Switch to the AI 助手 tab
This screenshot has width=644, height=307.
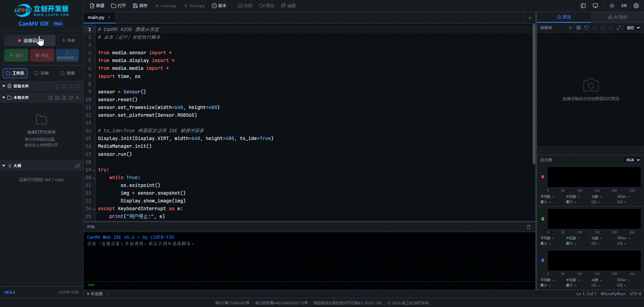click(618, 17)
